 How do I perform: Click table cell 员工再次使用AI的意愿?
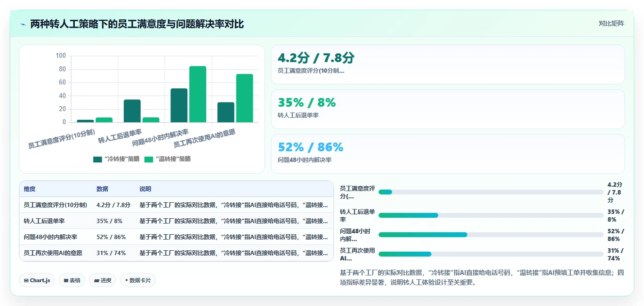[53, 253]
